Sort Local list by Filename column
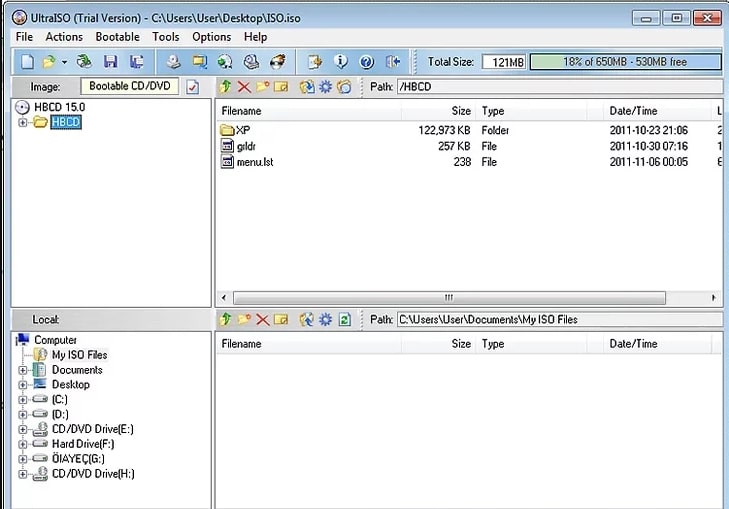This screenshot has width=729, height=509. tap(309, 344)
